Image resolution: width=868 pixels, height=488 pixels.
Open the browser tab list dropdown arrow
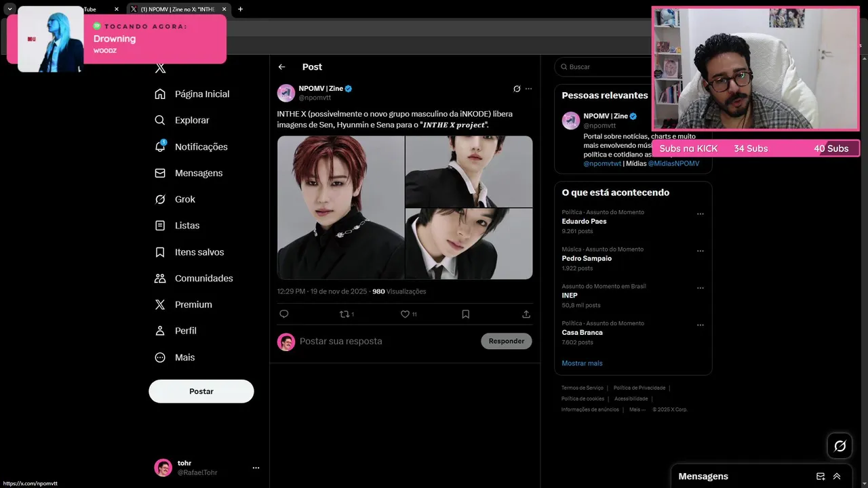tap(9, 9)
